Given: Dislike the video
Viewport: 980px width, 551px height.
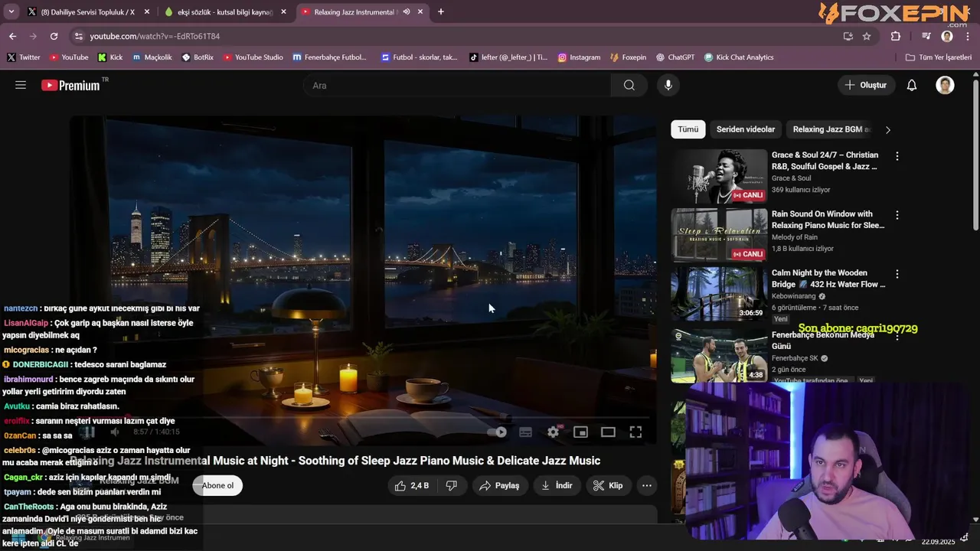Looking at the screenshot, I should (x=452, y=485).
